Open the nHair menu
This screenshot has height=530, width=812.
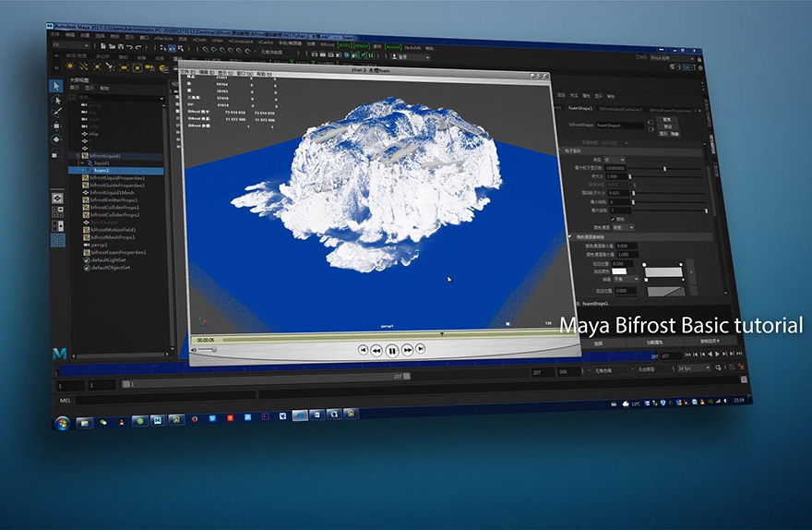(x=217, y=40)
